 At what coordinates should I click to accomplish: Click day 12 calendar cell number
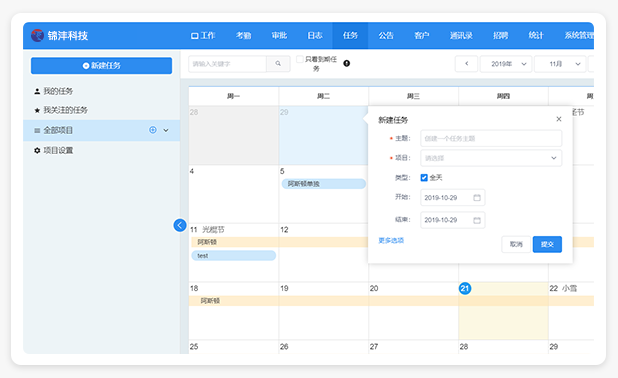click(x=284, y=229)
